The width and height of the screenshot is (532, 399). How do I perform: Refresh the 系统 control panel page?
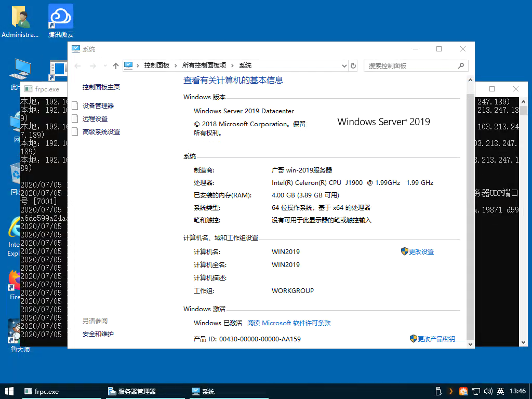(x=353, y=66)
